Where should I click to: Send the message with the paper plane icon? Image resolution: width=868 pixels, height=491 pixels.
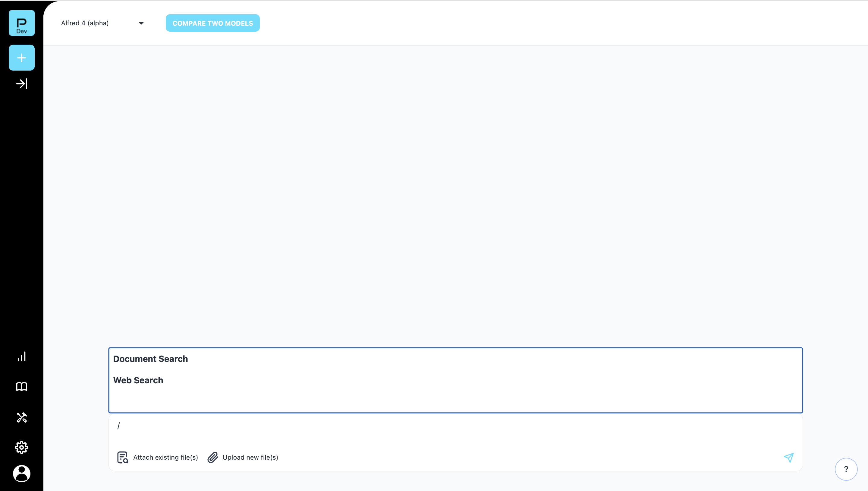(x=789, y=458)
